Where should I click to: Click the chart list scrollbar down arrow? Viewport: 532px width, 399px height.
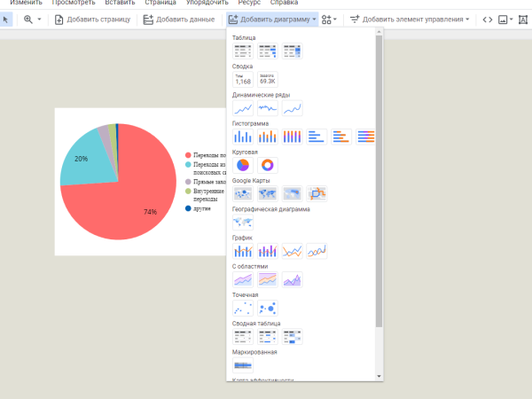[x=379, y=377]
